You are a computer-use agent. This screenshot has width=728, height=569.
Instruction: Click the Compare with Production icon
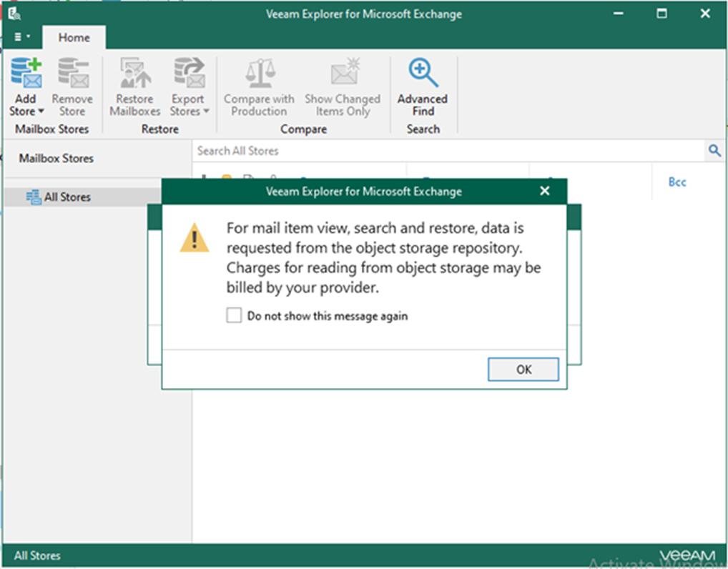pos(260,72)
